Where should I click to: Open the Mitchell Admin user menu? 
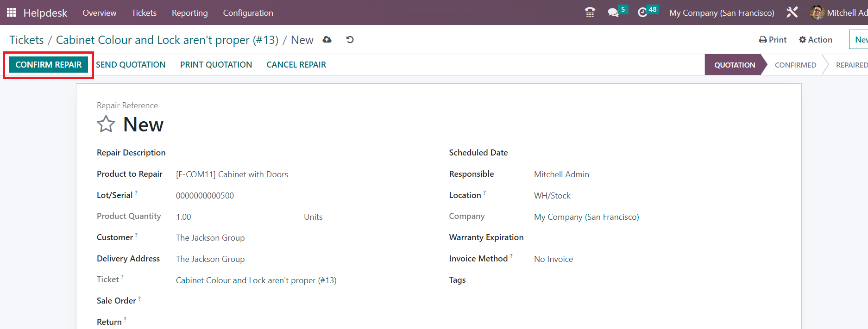point(838,13)
